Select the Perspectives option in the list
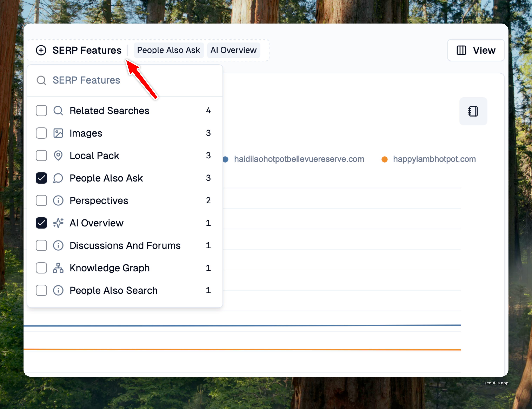Image resolution: width=532 pixels, height=409 pixels. pyautogui.click(x=99, y=201)
